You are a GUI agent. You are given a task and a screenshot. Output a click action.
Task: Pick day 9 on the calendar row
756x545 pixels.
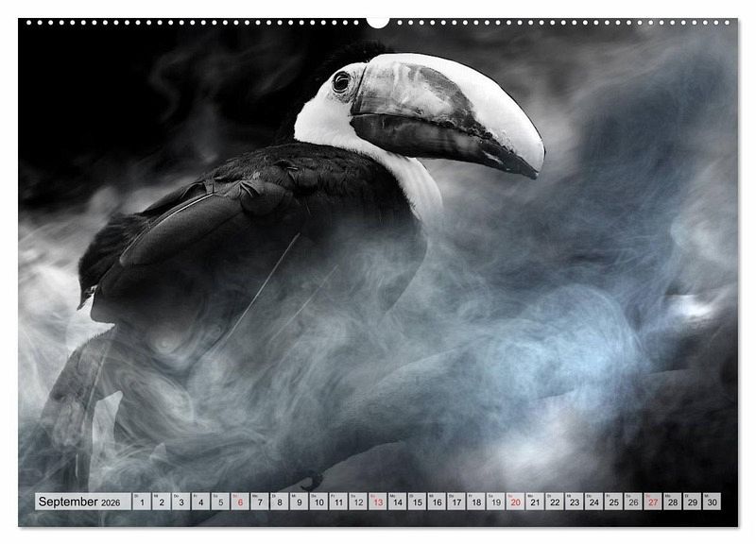coord(299,502)
